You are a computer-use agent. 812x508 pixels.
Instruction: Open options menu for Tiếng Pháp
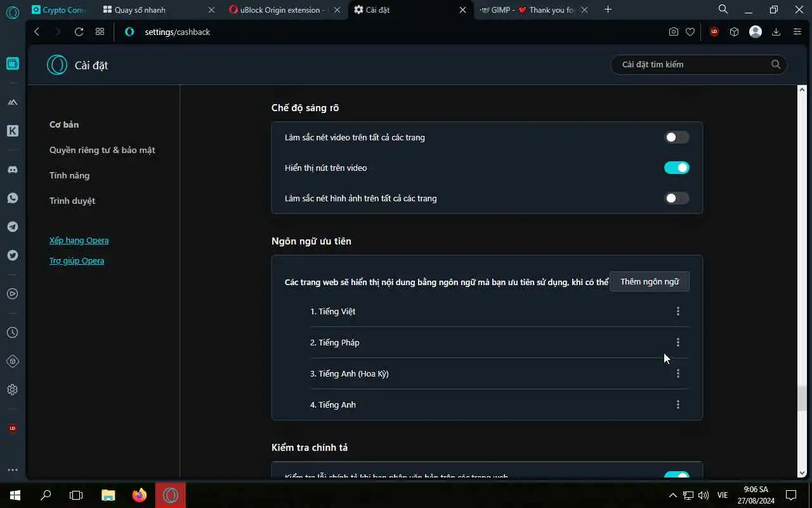pos(678,342)
